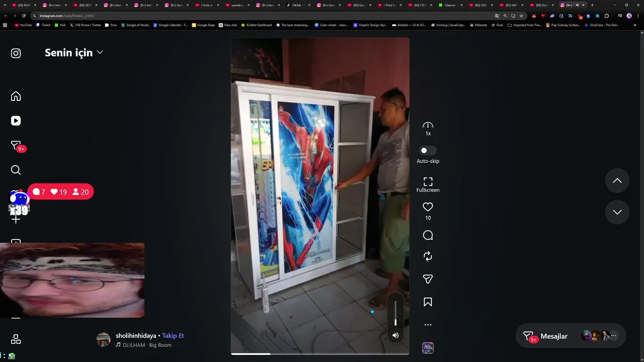Open the audio cover thumbnail below the actions
Viewport: 644px width, 362px height.
(x=428, y=348)
